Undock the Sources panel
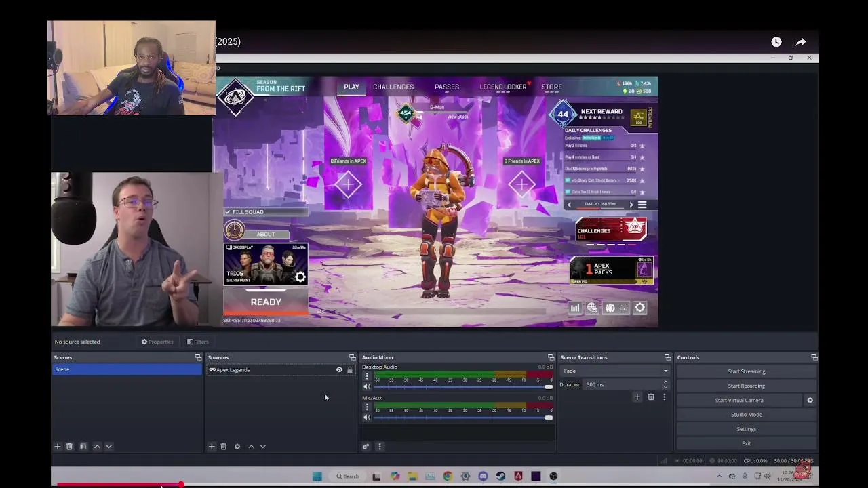The image size is (868, 488). click(x=352, y=357)
